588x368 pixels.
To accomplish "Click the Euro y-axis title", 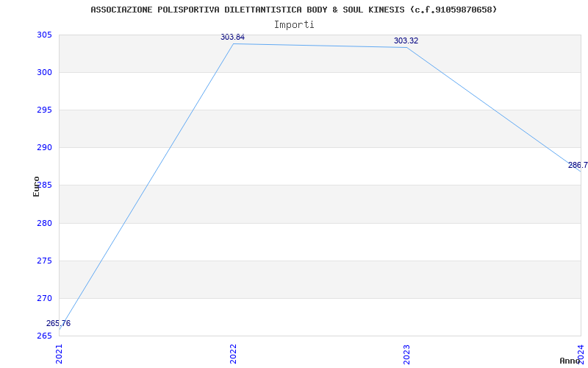I will tap(36, 186).
